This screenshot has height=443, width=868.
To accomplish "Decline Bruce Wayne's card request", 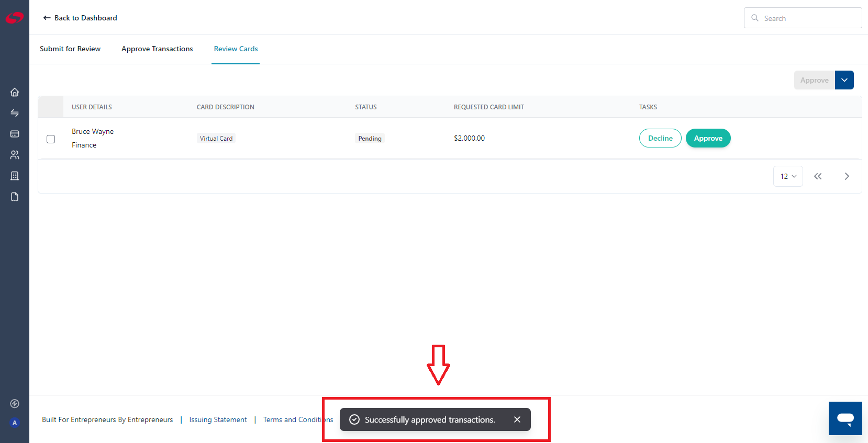I will click(x=660, y=138).
